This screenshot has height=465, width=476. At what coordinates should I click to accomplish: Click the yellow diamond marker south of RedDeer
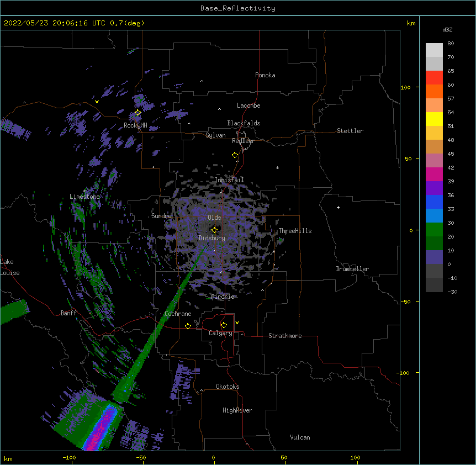point(235,155)
